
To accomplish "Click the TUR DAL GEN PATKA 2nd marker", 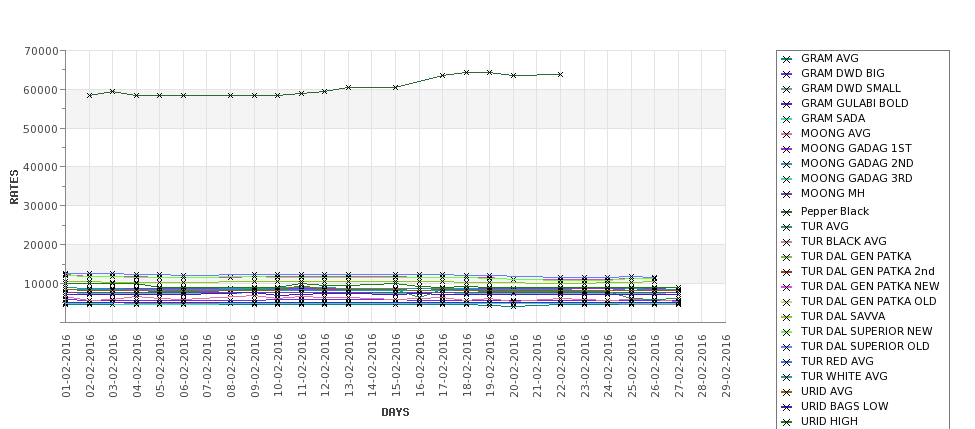I will [787, 272].
